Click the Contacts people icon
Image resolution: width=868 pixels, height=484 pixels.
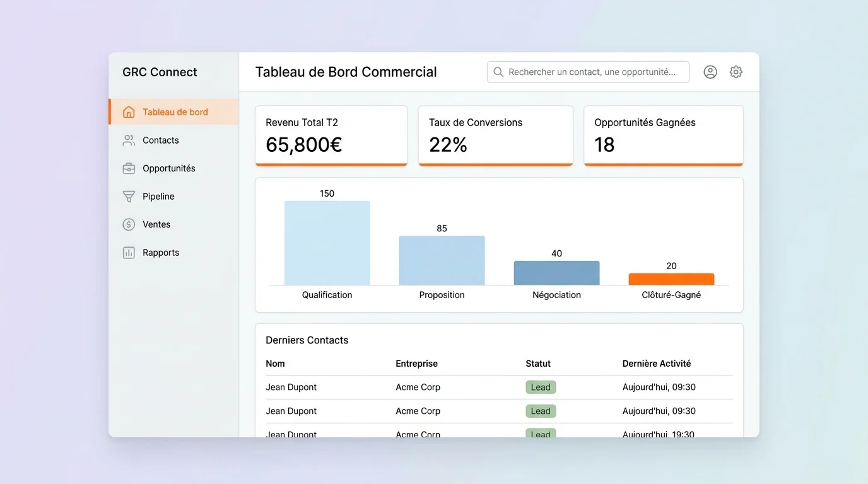(129, 140)
